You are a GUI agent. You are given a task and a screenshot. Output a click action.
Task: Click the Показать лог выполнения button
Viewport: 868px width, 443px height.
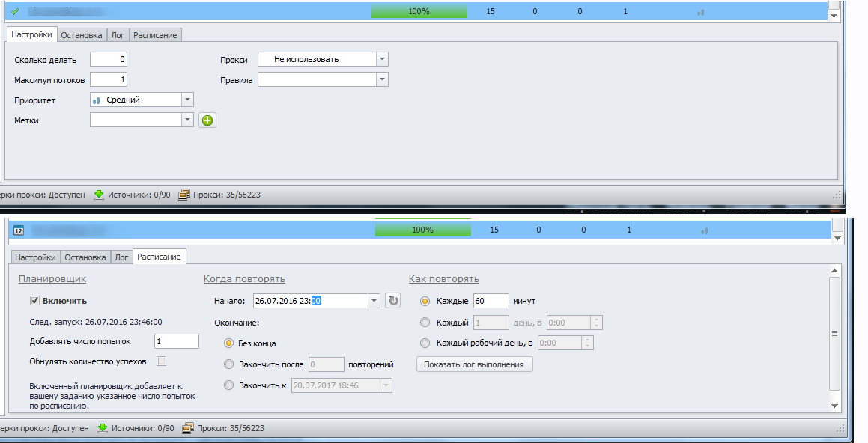click(474, 364)
